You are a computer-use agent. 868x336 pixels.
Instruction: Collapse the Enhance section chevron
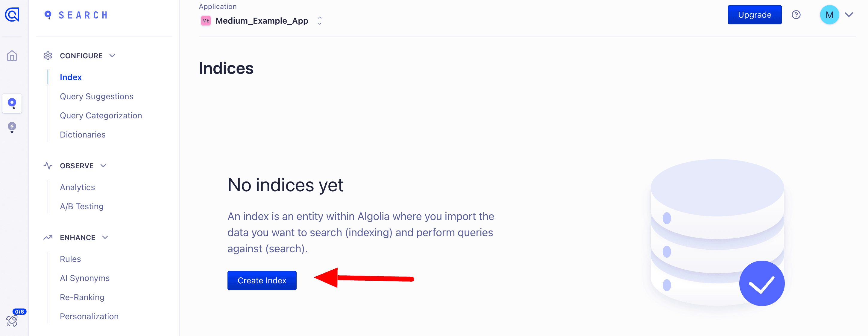[x=105, y=237]
